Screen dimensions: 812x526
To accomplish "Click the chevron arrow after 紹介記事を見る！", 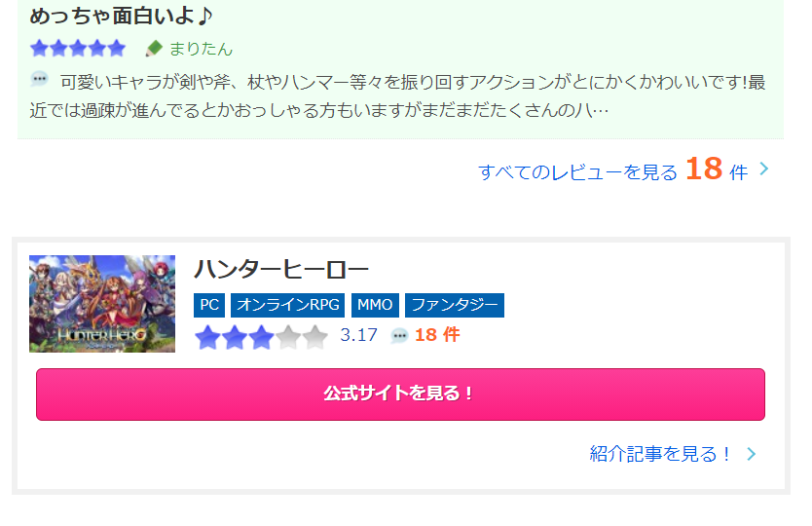I will (752, 455).
